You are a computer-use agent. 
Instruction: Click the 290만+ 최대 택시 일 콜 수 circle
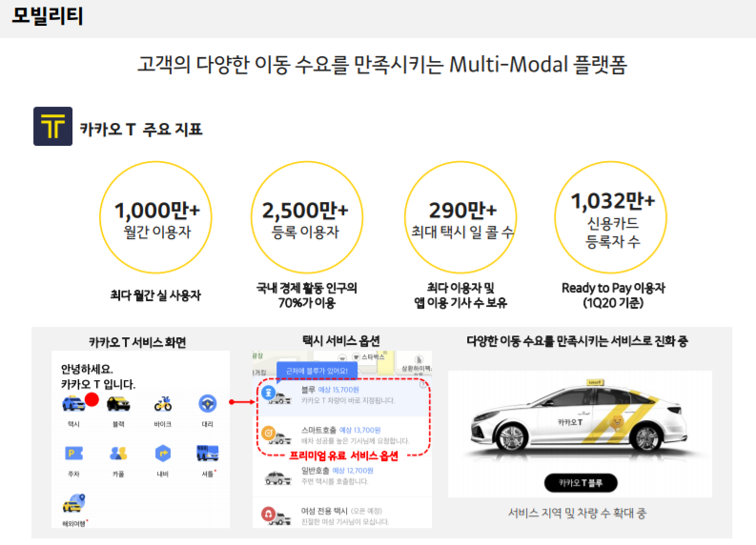[460, 217]
